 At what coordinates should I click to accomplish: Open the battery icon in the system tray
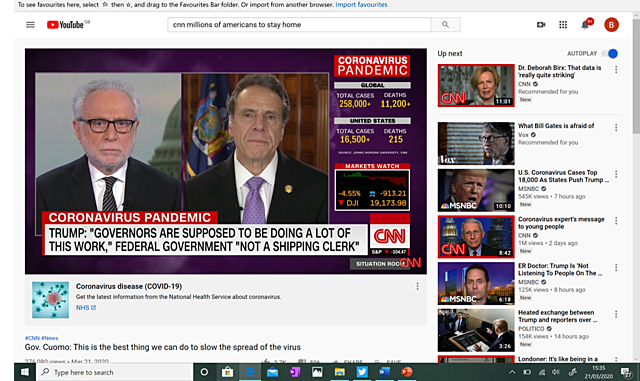pyautogui.click(x=527, y=372)
